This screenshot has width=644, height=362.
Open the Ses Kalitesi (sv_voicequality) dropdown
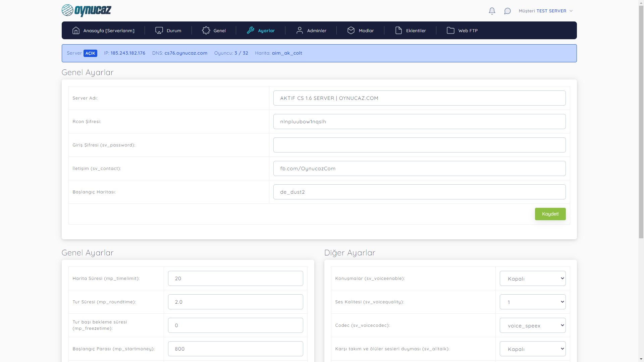pos(533,302)
